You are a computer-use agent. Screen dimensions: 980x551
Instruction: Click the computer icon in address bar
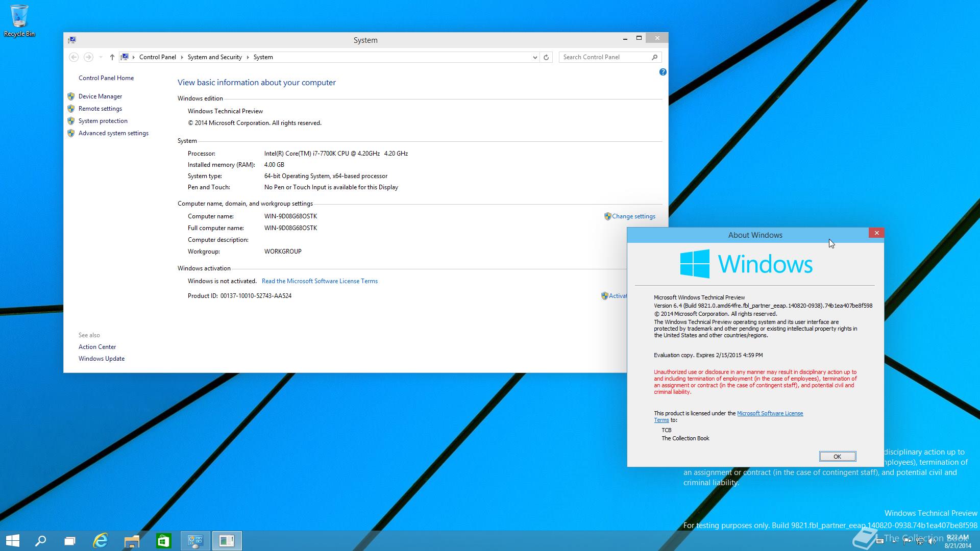(x=125, y=57)
